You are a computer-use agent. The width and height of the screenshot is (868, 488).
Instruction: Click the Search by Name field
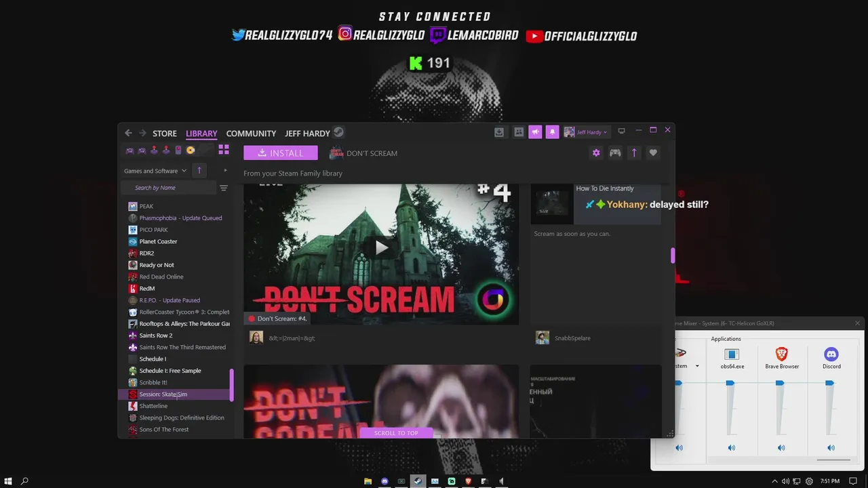click(168, 188)
